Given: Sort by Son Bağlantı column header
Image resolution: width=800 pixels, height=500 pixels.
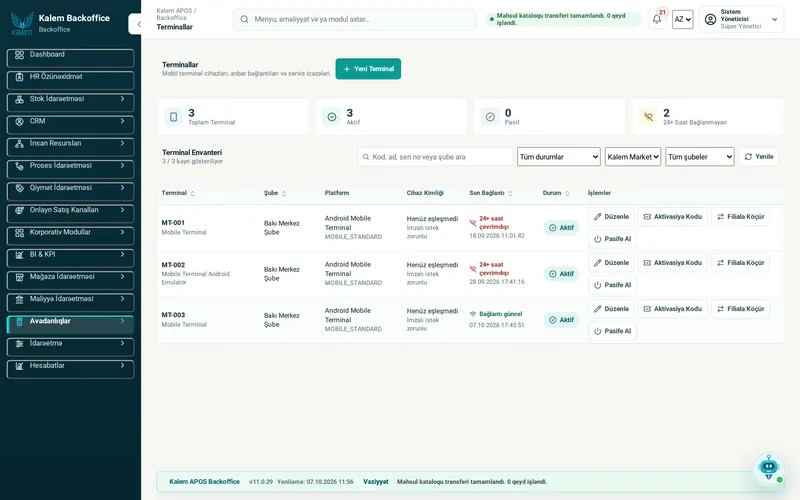Looking at the screenshot, I should tap(491, 193).
